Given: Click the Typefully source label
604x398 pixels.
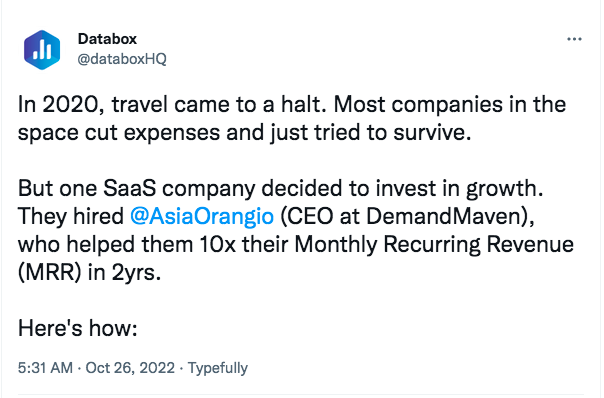Looking at the screenshot, I should point(218,368).
